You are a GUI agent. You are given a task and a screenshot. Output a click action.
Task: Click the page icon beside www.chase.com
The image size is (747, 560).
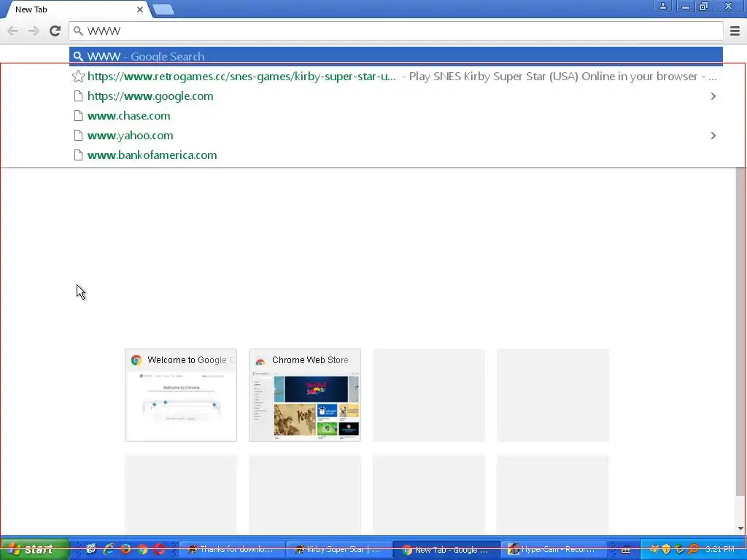[x=78, y=116]
